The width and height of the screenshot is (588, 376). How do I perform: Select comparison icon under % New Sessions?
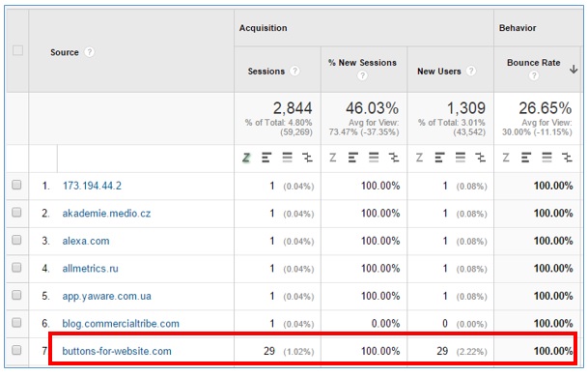tap(394, 158)
